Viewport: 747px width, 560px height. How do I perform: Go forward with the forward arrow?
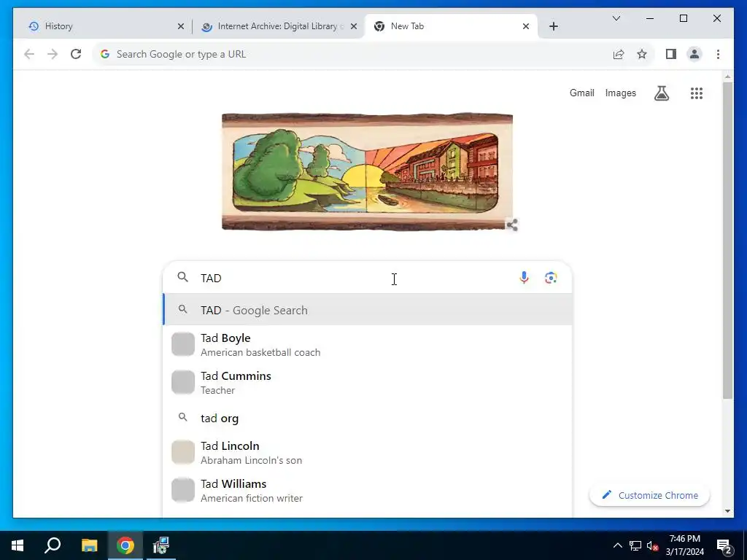53,54
